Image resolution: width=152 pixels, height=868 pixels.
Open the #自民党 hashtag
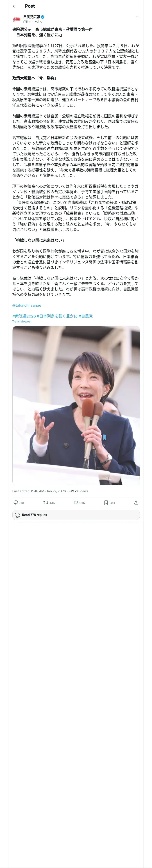(x=86, y=316)
